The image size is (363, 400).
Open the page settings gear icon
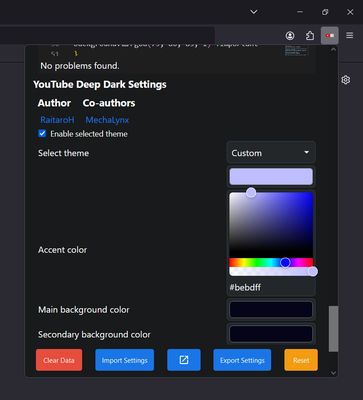346,80
